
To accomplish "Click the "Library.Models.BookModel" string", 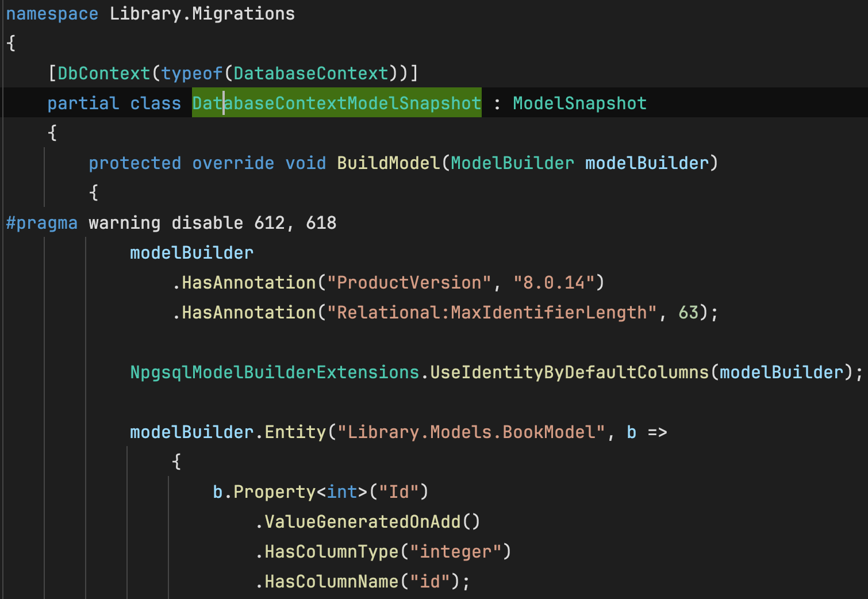I will [x=471, y=432].
